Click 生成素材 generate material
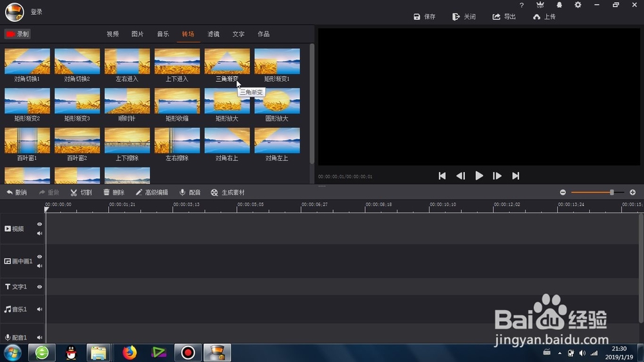 (227, 193)
